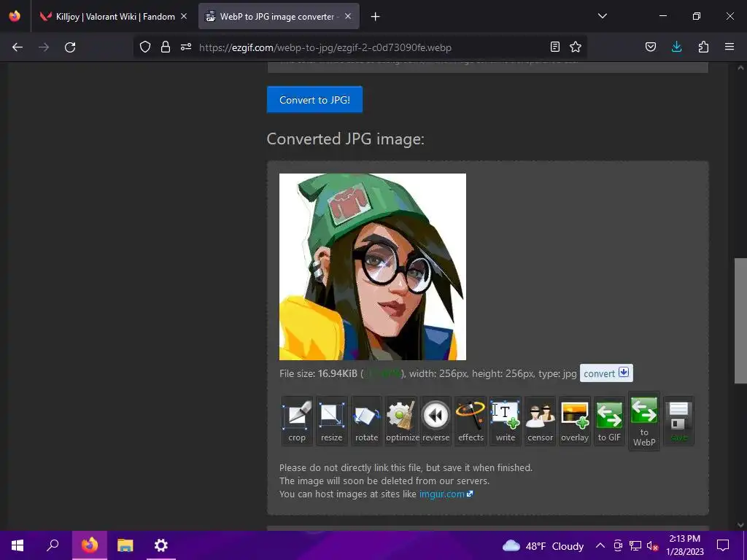Convert image to GIF
This screenshot has height=560, width=747.
[x=609, y=421]
